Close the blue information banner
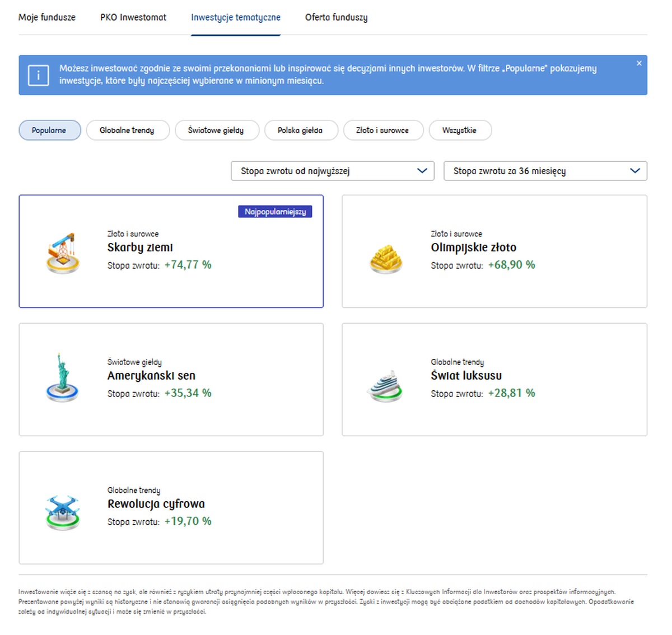Screen dimensions: 672x635 (639, 63)
